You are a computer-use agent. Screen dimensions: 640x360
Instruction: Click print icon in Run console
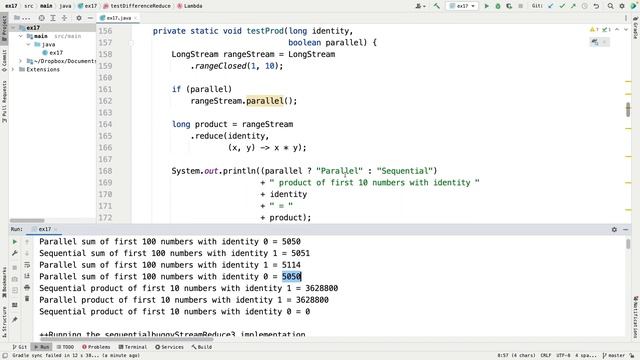pyautogui.click(x=27, y=287)
